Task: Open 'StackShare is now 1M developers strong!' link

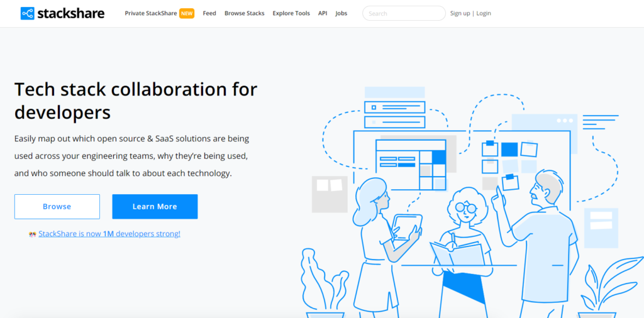Action: (x=109, y=234)
